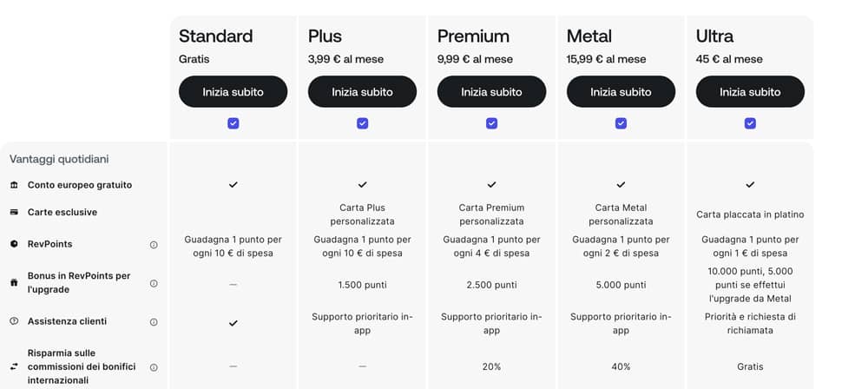The image size is (868, 389).
Task: Toggle the Plus plan checkbox
Action: point(363,123)
